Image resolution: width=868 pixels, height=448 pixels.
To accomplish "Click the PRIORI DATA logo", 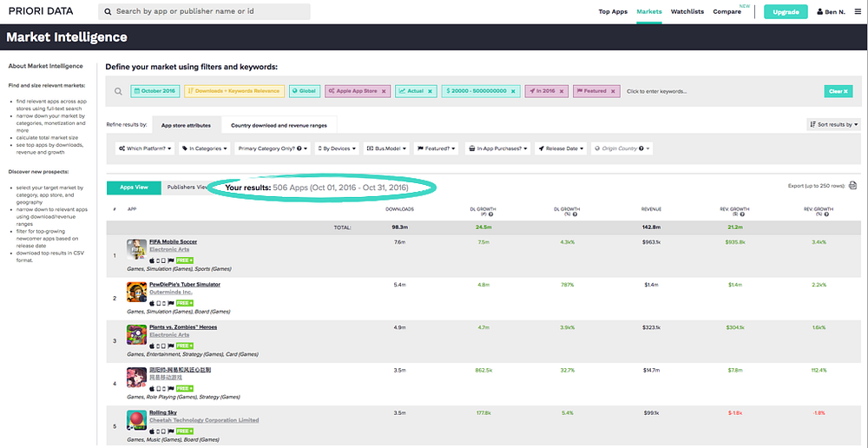I will click(x=41, y=11).
